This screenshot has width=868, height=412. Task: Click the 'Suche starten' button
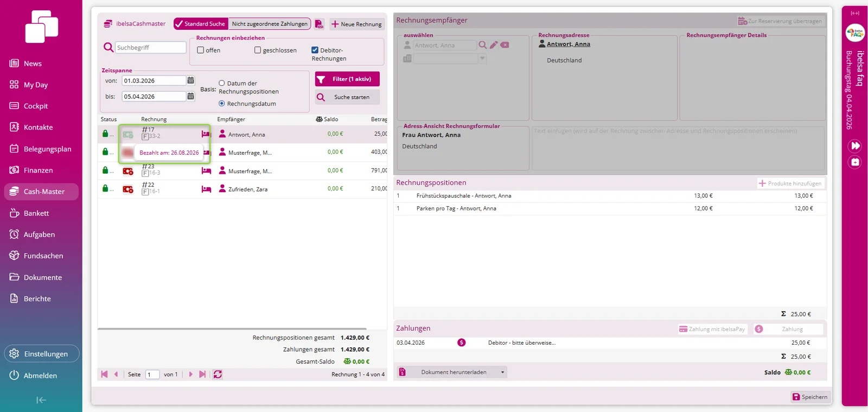tap(347, 97)
